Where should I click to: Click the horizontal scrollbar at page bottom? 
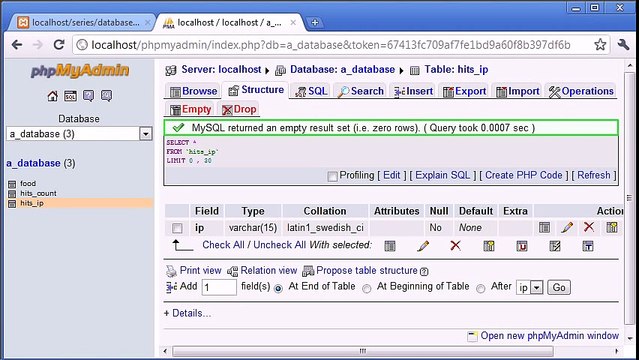tap(362, 351)
